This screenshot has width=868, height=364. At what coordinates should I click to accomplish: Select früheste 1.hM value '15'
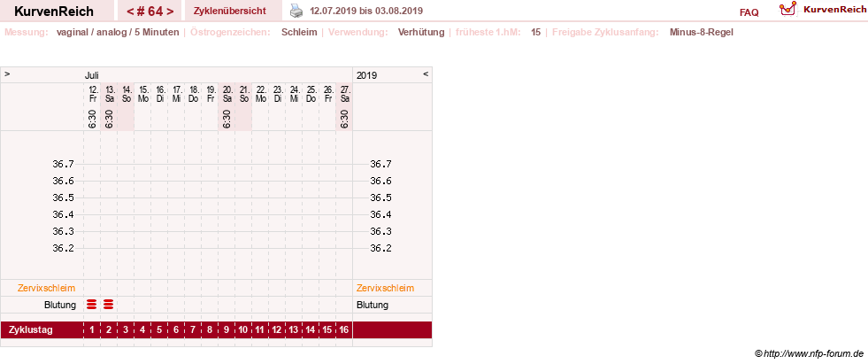click(x=536, y=32)
